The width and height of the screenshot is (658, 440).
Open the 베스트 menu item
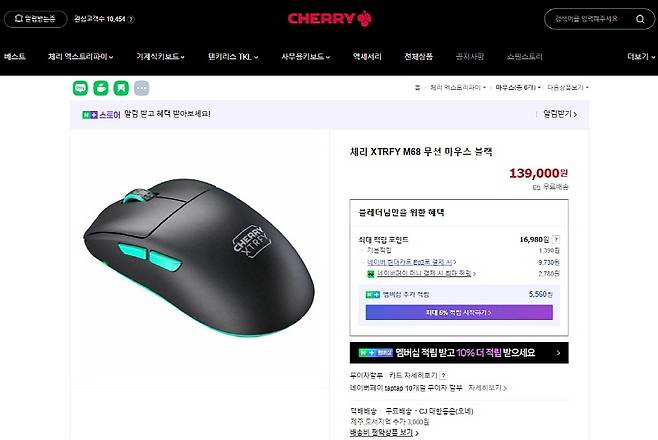[x=15, y=57]
